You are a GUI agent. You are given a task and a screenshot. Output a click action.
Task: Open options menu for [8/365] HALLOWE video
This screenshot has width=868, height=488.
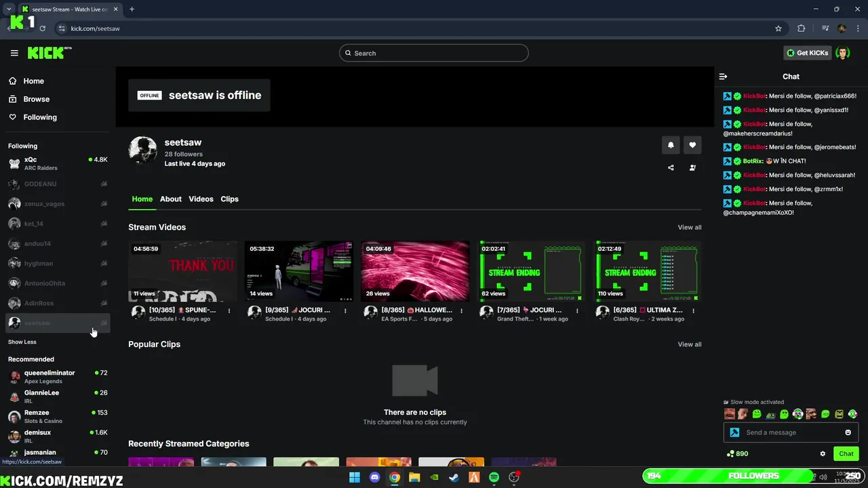[x=462, y=310]
